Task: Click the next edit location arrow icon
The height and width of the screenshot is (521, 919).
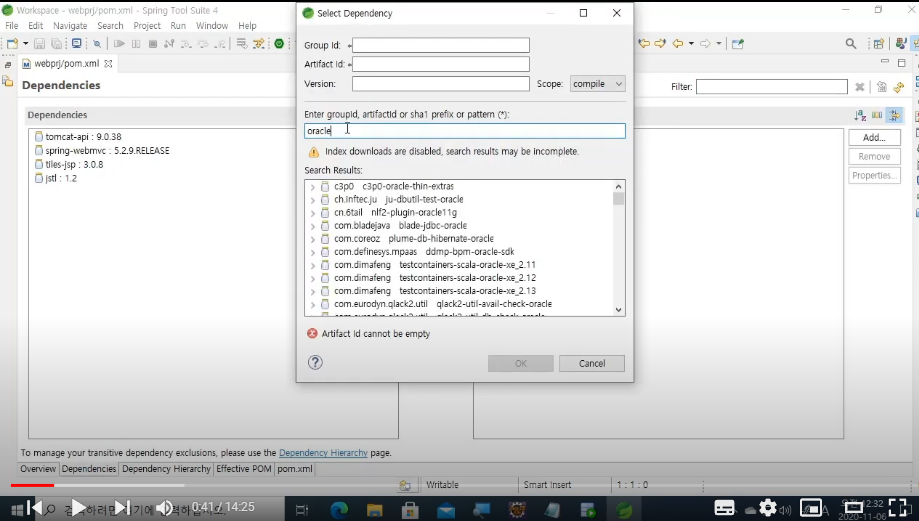Action: point(661,43)
